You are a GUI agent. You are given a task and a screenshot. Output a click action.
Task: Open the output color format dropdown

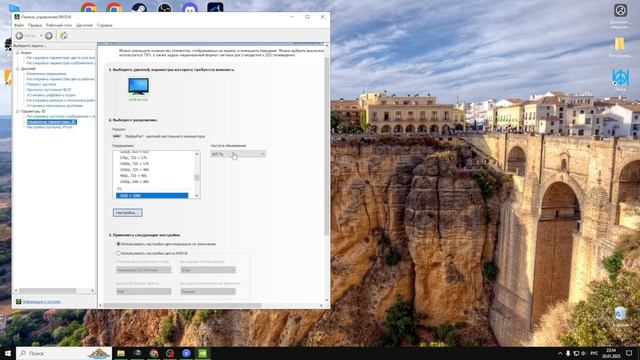click(x=144, y=291)
